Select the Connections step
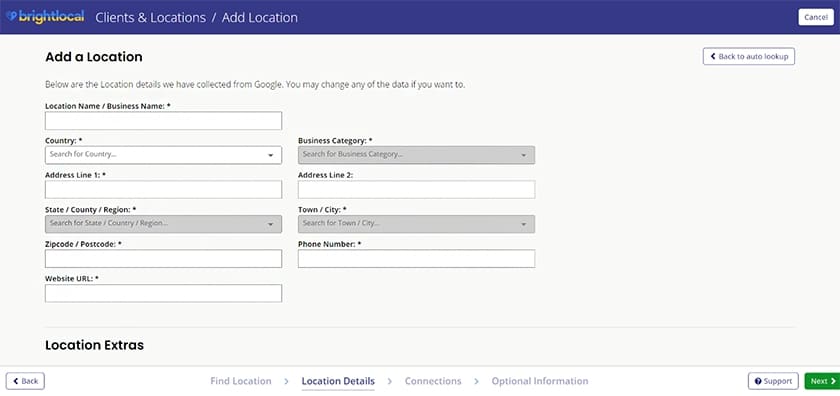 pos(433,381)
